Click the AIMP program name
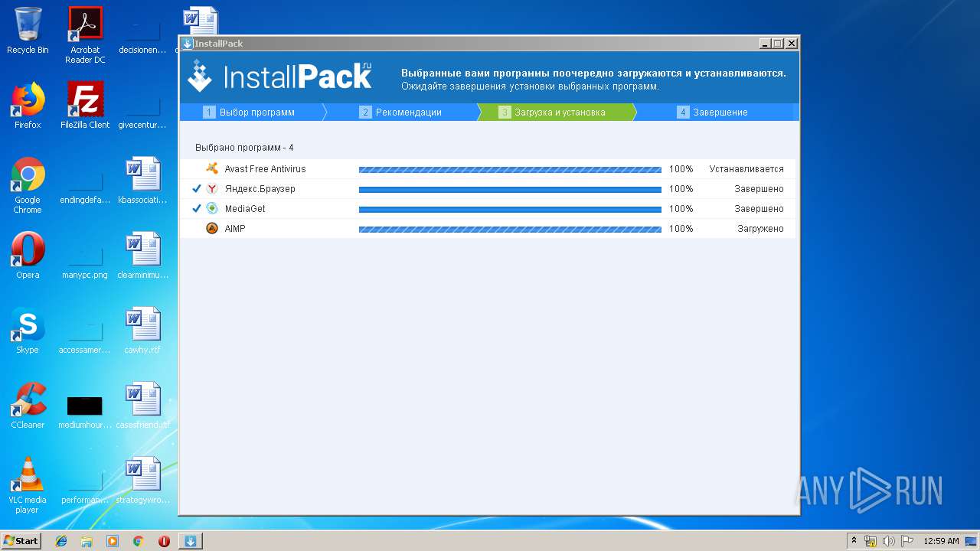The width and height of the screenshot is (980, 551). [x=235, y=229]
